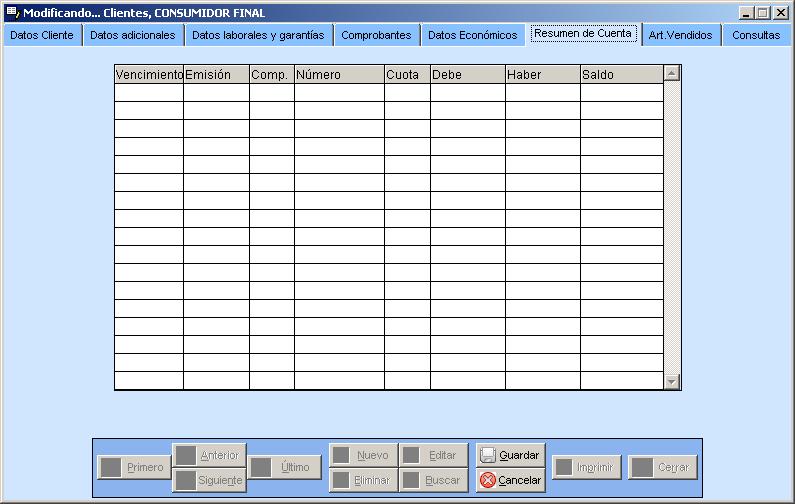Screen dimensions: 795x504
Task: Select the first cell under Debe column
Action: coord(467,93)
